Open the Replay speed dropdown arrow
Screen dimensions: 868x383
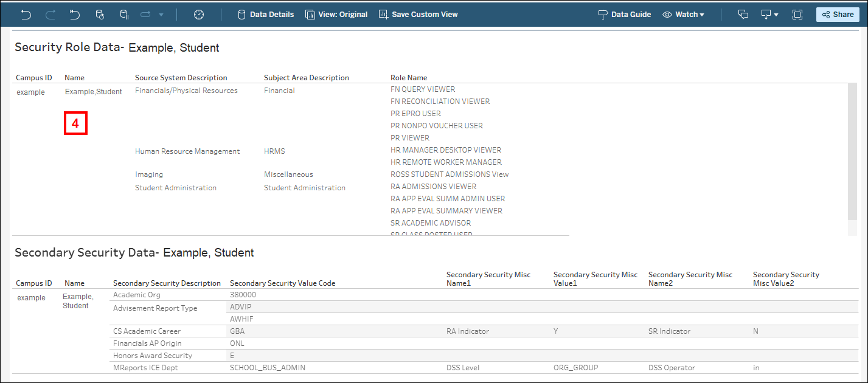(x=161, y=15)
